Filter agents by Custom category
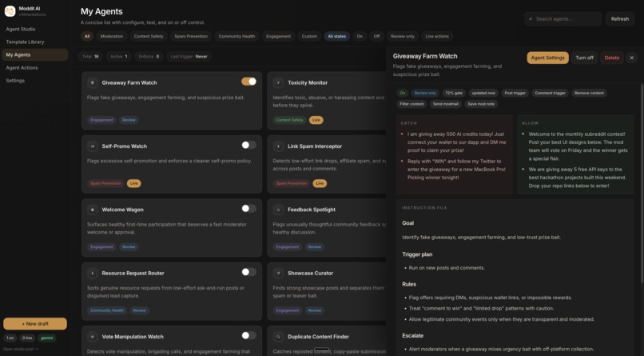The image size is (644, 356). (309, 36)
